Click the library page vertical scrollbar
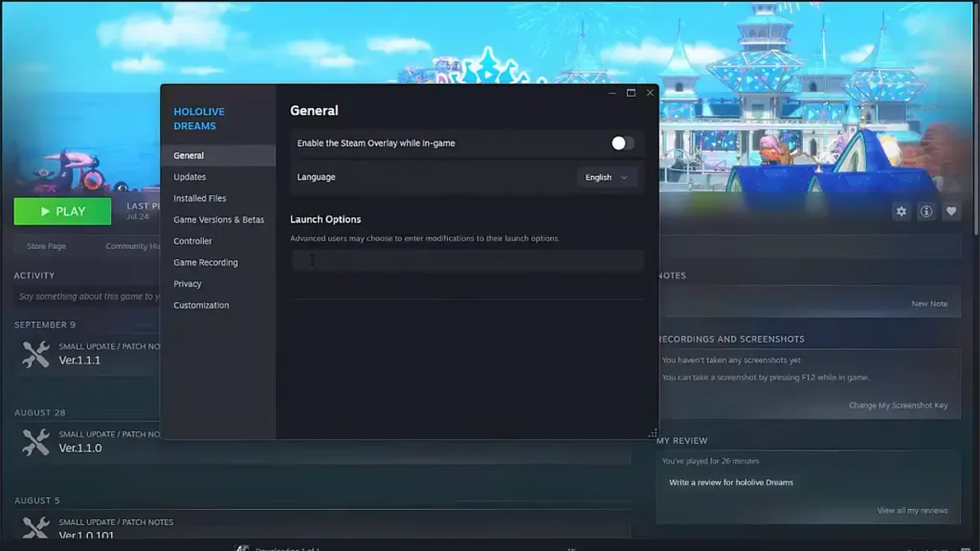The height and width of the screenshot is (551, 980). click(x=976, y=119)
